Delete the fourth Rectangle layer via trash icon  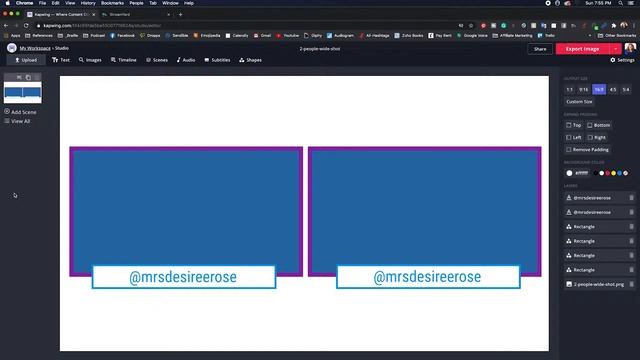pos(631,270)
